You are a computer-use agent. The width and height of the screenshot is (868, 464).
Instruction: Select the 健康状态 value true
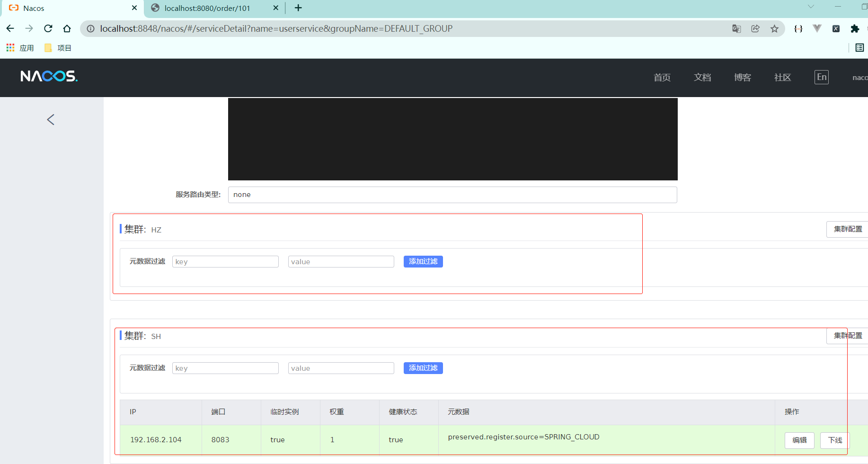pos(396,440)
